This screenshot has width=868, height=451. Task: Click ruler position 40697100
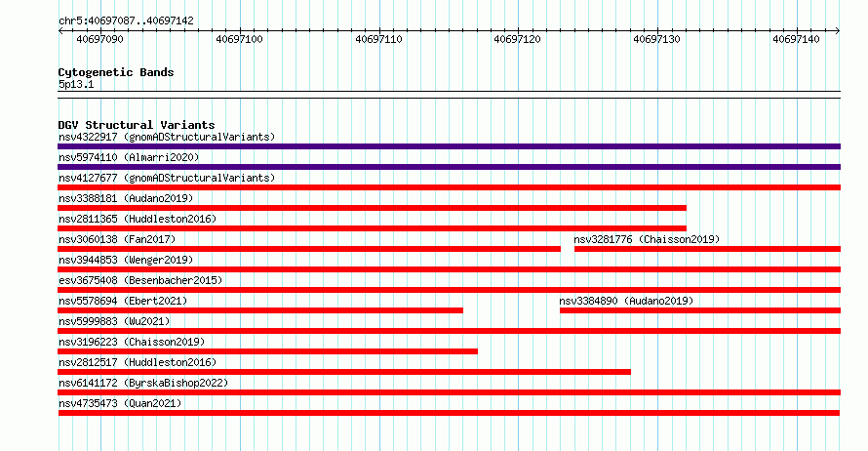239,39
